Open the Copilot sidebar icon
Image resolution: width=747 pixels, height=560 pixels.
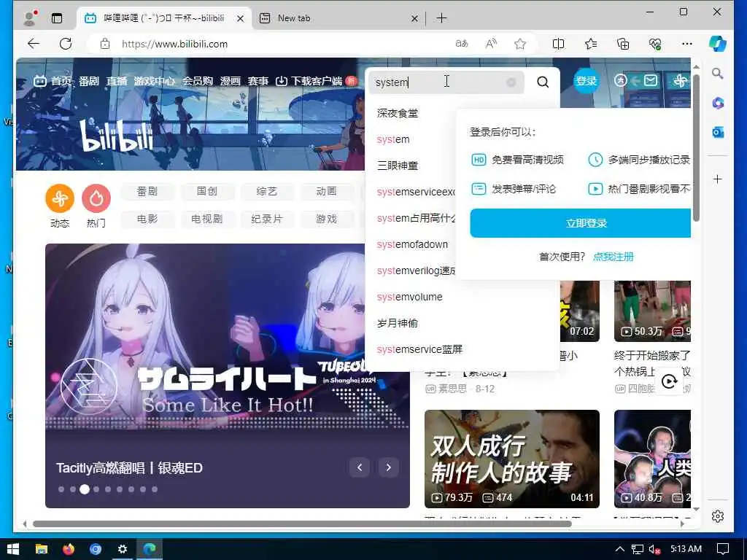click(x=718, y=44)
